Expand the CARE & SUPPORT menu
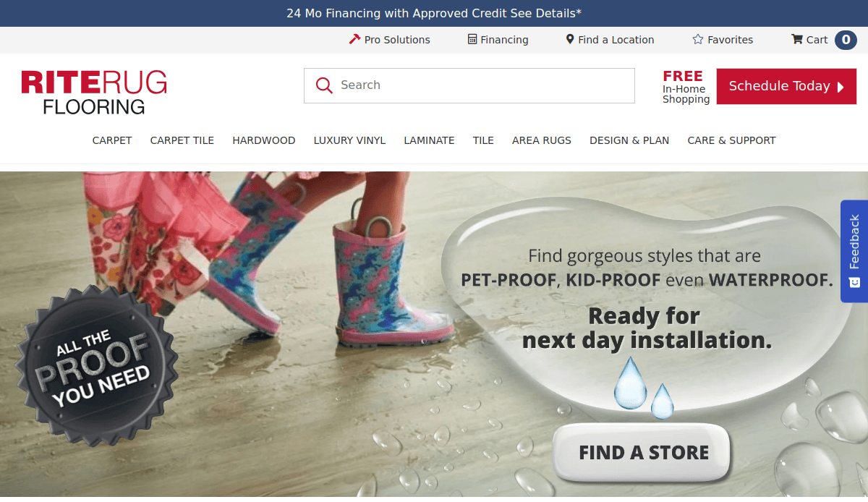 pyautogui.click(x=731, y=140)
